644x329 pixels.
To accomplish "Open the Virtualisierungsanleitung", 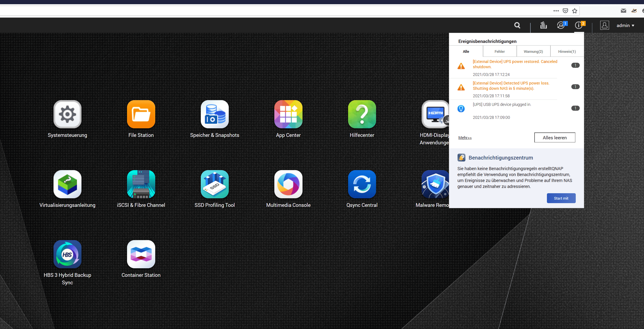I will click(x=67, y=184).
